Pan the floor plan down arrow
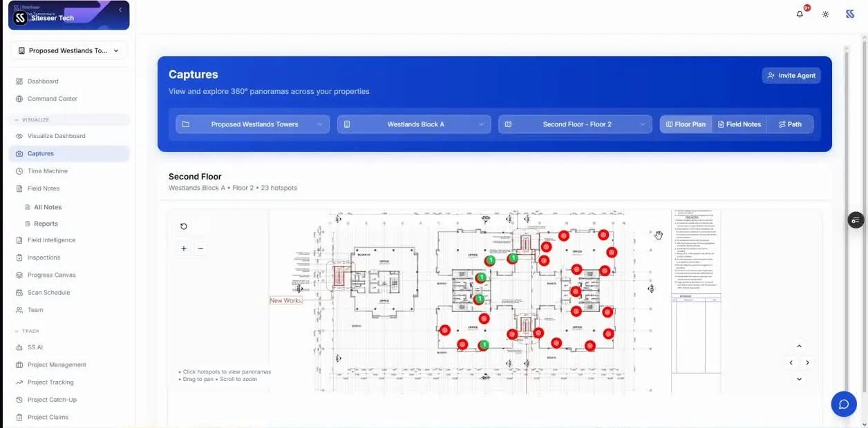 (800, 379)
